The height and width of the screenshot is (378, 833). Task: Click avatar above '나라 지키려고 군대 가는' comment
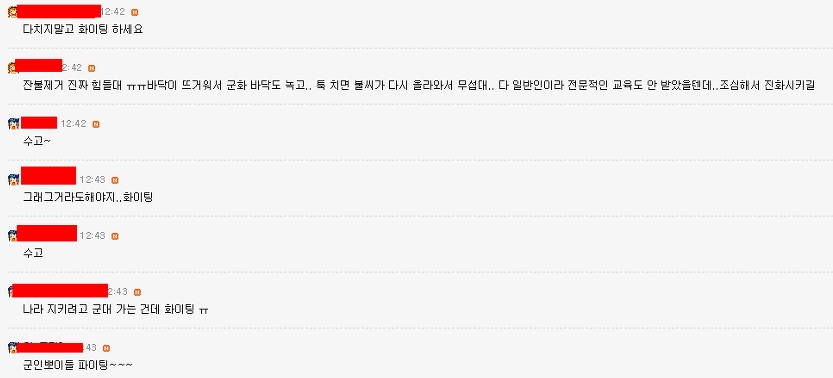coord(11,291)
